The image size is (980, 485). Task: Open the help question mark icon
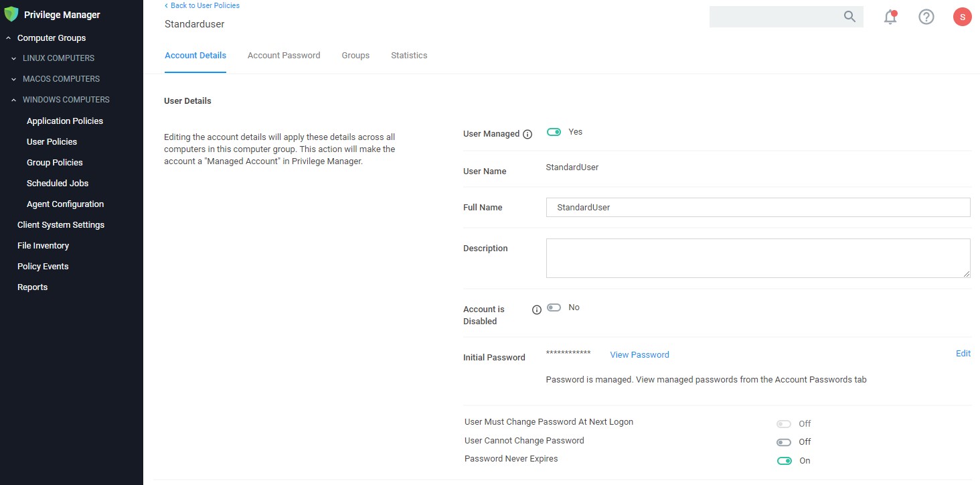click(926, 17)
